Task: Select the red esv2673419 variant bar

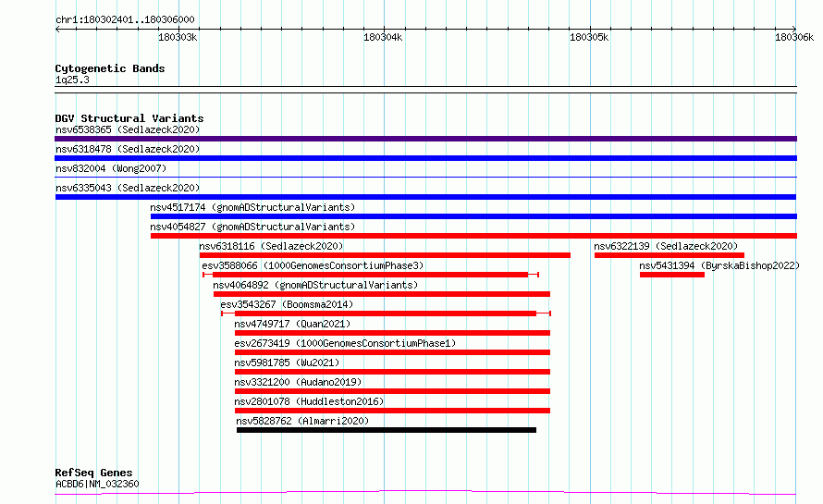Action: 392,352
